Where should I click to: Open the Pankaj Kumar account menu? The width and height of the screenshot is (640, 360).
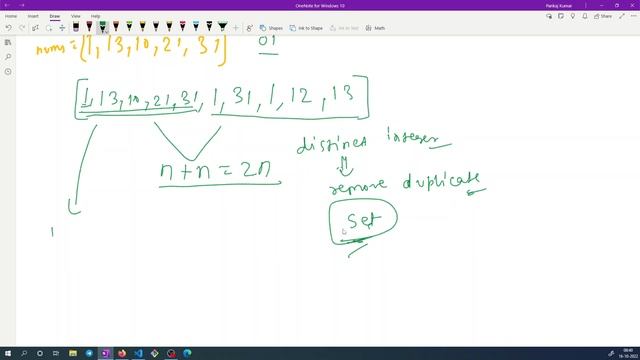point(559,6)
